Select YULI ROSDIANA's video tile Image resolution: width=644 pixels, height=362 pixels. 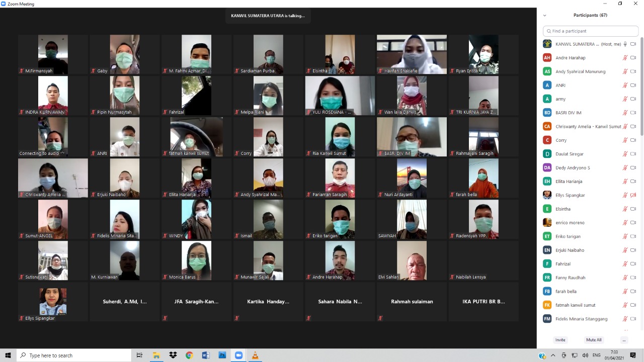pos(340,96)
